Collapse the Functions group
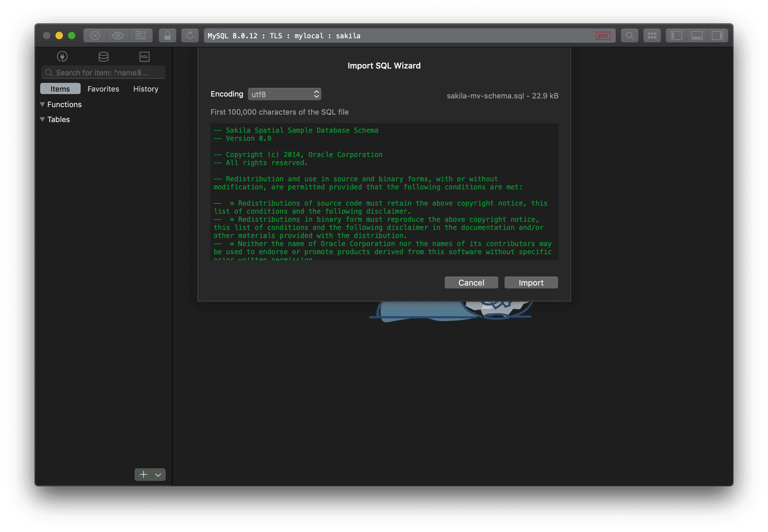This screenshot has width=768, height=532. coord(42,104)
